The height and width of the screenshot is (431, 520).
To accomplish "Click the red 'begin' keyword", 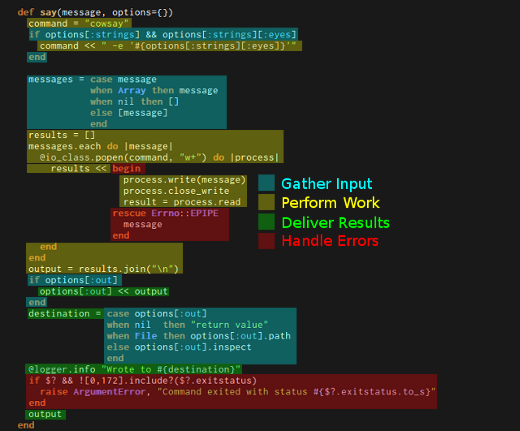I will pyautogui.click(x=126, y=168).
